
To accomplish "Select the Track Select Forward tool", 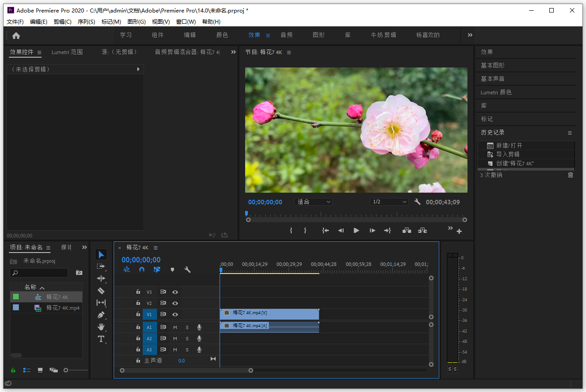I will tap(101, 266).
